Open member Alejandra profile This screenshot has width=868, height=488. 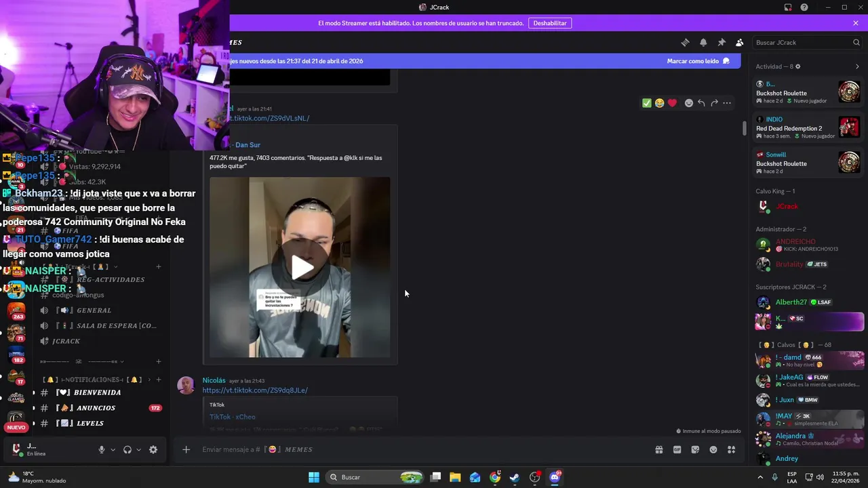[x=808, y=439]
